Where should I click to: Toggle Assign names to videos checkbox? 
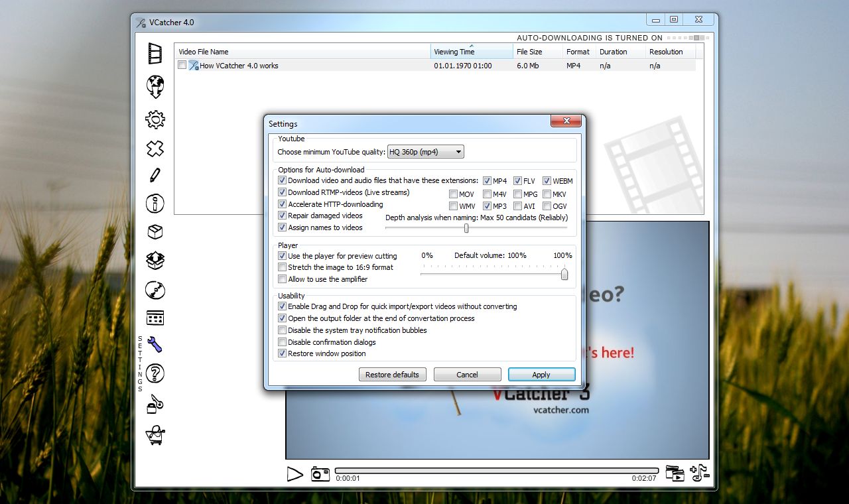283,227
